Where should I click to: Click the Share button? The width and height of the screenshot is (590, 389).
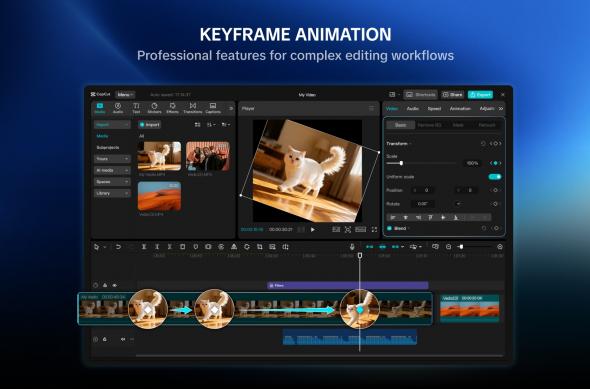453,95
